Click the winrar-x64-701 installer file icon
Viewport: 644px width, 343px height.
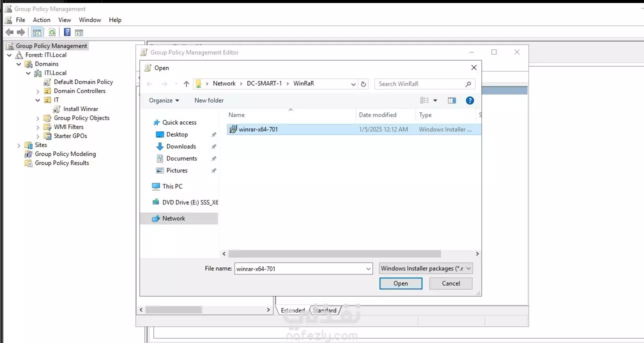pyautogui.click(x=232, y=129)
